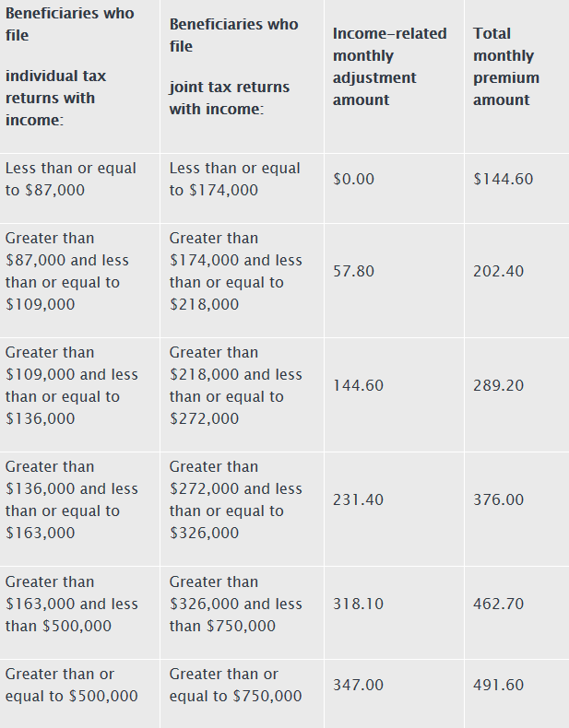Click the individual tax returns column header
569x728 pixels.
tap(70, 66)
